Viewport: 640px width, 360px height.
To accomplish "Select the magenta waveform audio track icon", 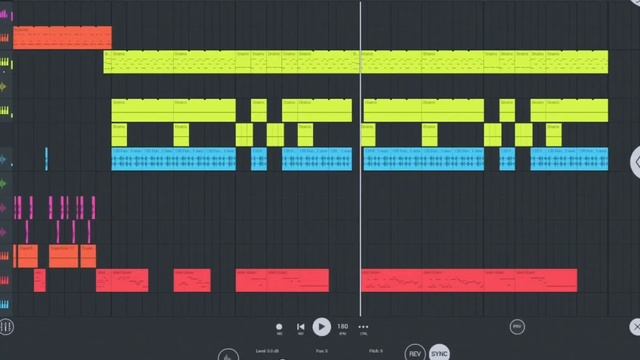I will [x=3, y=208].
